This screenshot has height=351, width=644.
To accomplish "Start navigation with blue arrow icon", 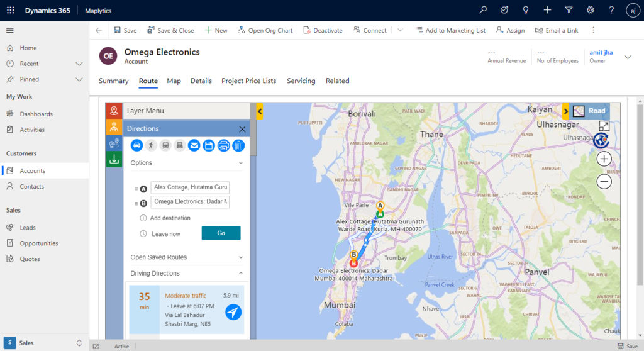I will [x=233, y=312].
